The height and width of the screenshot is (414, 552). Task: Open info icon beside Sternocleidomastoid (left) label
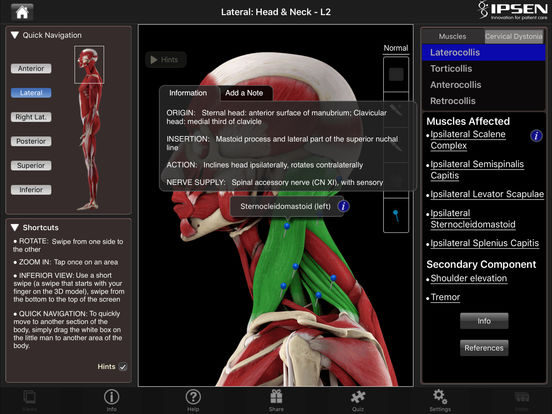point(343,206)
